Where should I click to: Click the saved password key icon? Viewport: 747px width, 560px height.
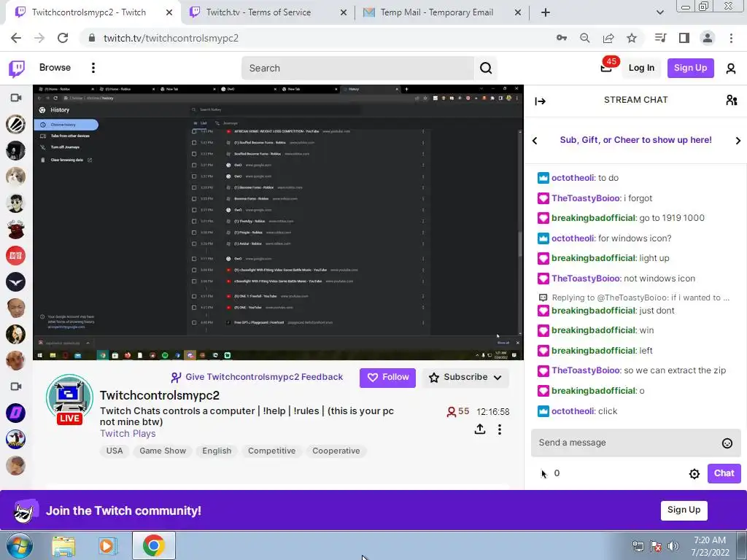pos(562,38)
